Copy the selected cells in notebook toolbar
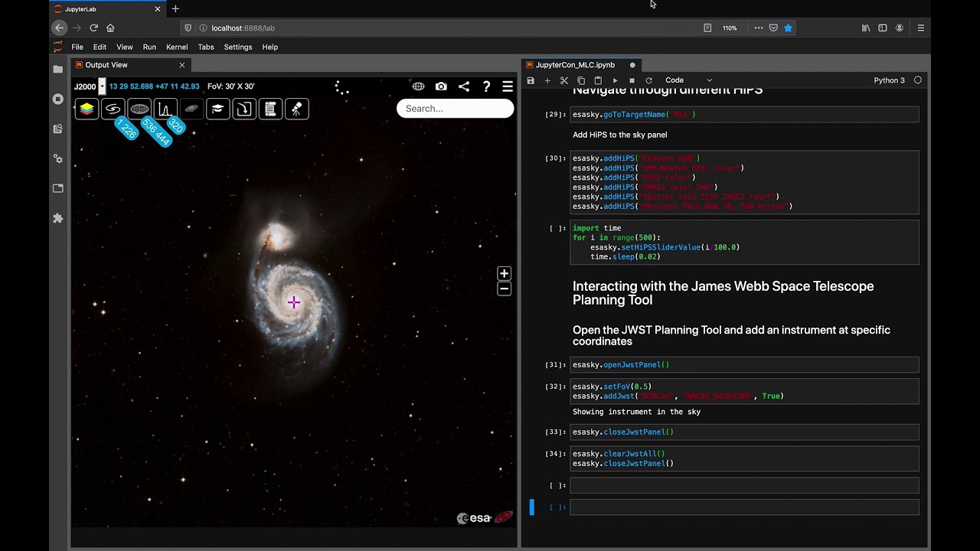The width and height of the screenshot is (980, 551). pyautogui.click(x=581, y=80)
